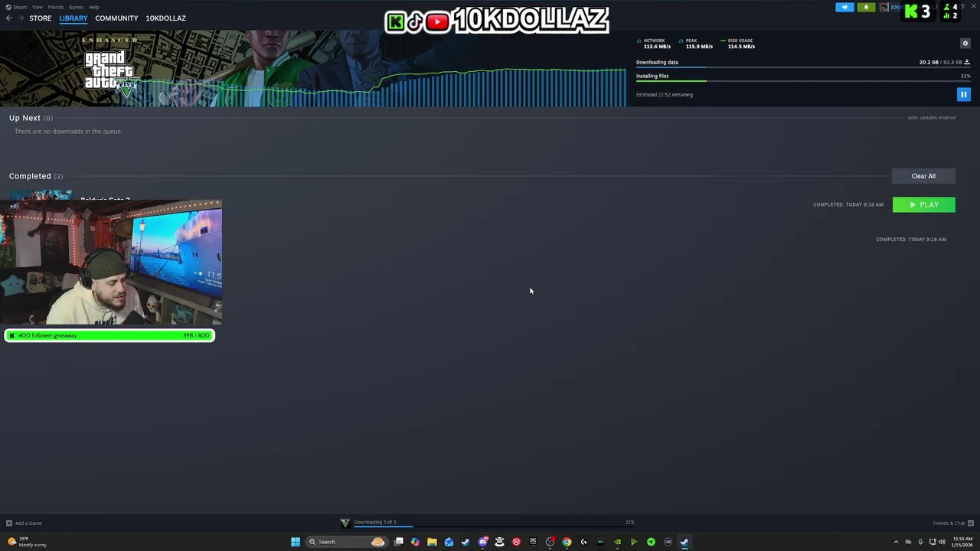
Task: Open Logitech G HUB from the taskbar
Action: (x=583, y=542)
